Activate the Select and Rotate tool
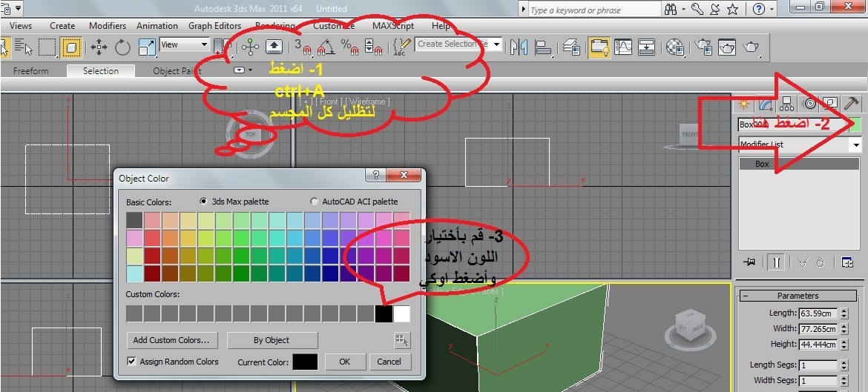The width and height of the screenshot is (868, 392). [123, 47]
